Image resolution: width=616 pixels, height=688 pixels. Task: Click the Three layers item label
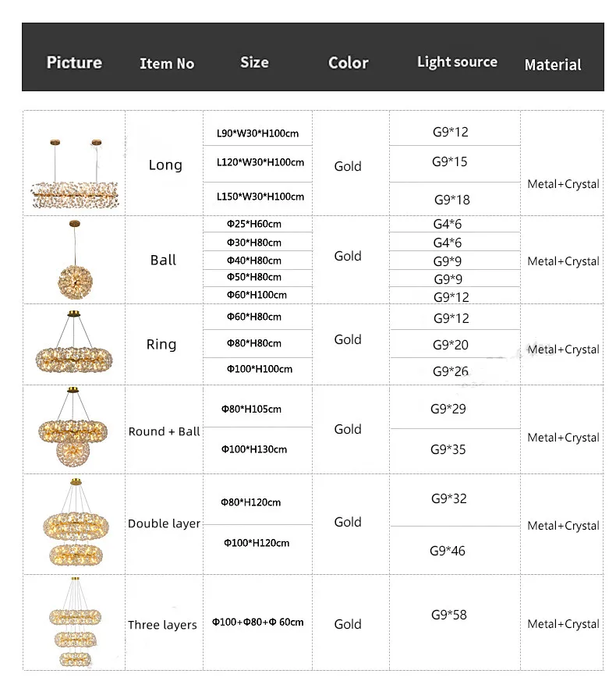(162, 625)
